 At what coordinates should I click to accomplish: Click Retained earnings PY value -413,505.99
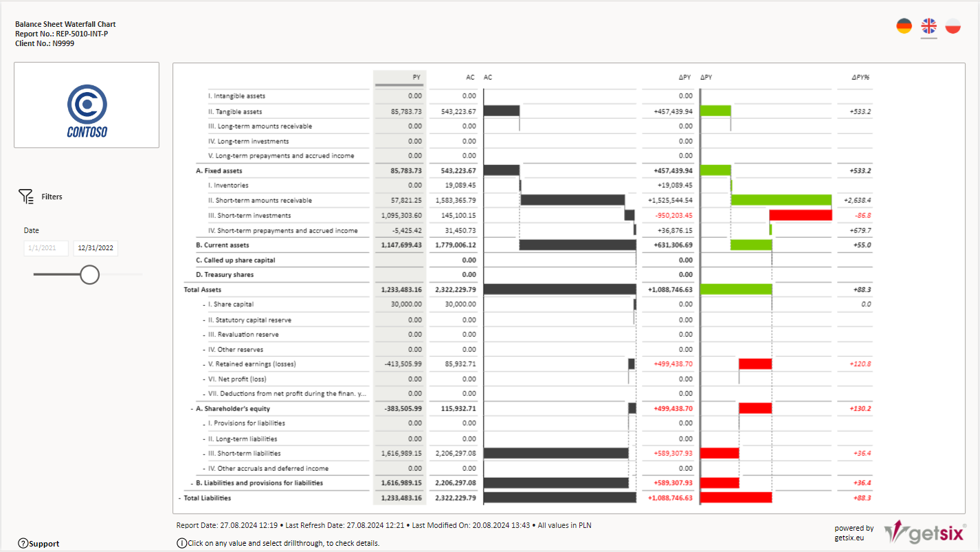(403, 364)
